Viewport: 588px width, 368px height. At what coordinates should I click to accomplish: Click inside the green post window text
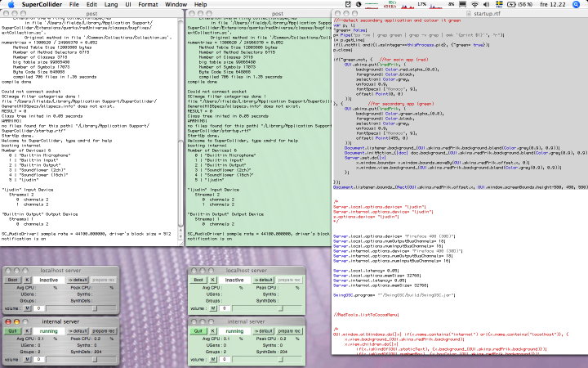(259, 132)
